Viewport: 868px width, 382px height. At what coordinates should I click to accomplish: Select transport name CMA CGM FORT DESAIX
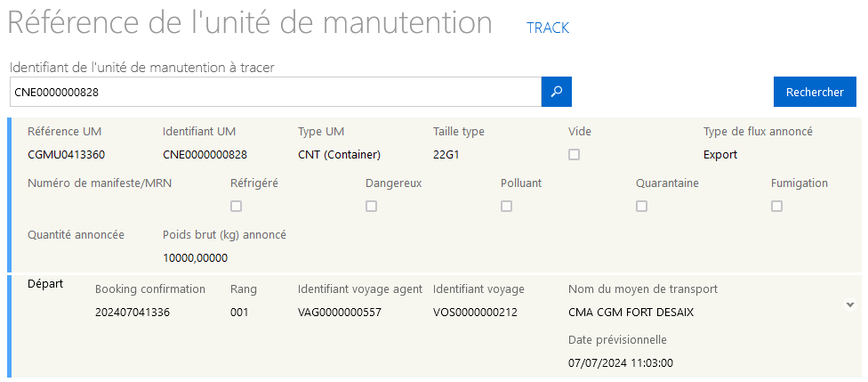pos(631,313)
